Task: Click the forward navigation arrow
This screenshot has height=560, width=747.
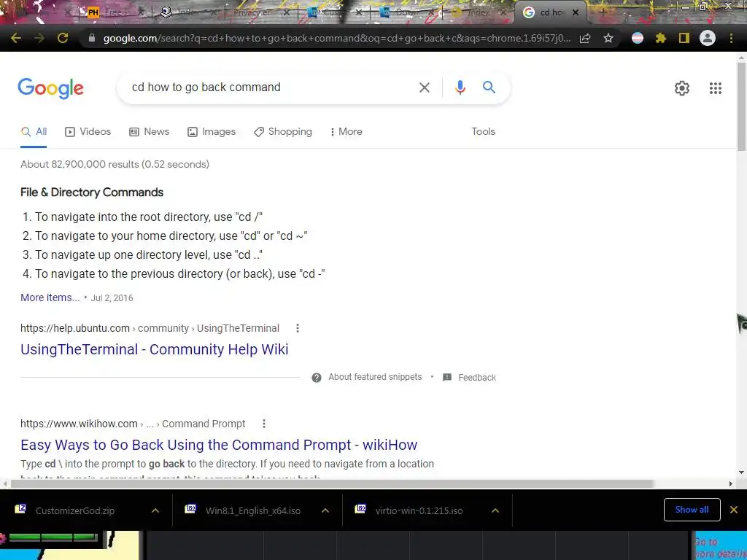Action: [x=39, y=38]
